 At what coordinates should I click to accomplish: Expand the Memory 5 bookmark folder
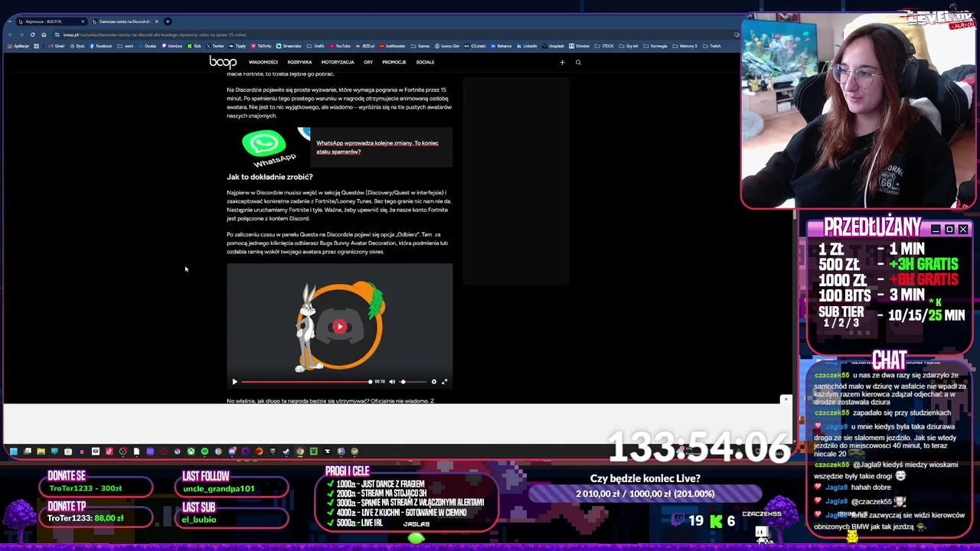click(x=684, y=46)
